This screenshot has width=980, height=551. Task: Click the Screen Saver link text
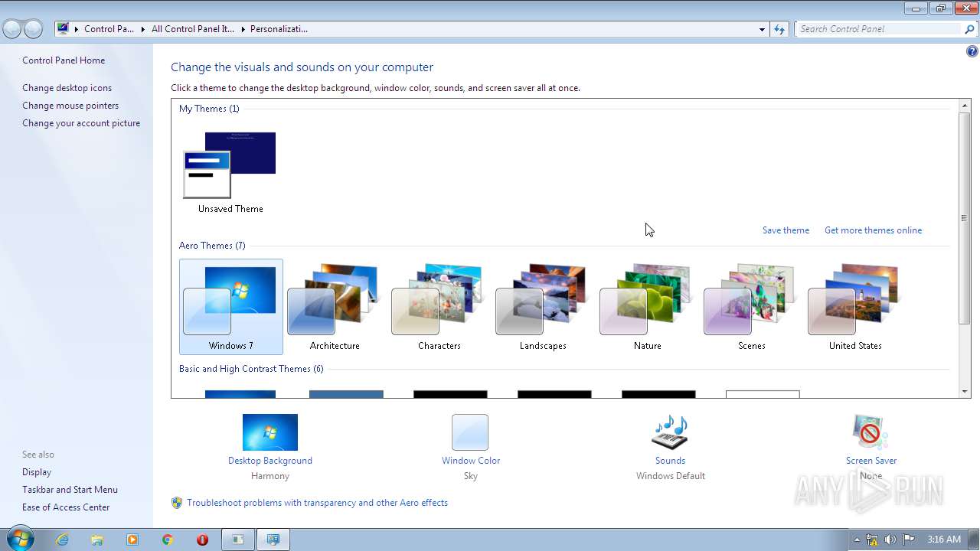871,461
